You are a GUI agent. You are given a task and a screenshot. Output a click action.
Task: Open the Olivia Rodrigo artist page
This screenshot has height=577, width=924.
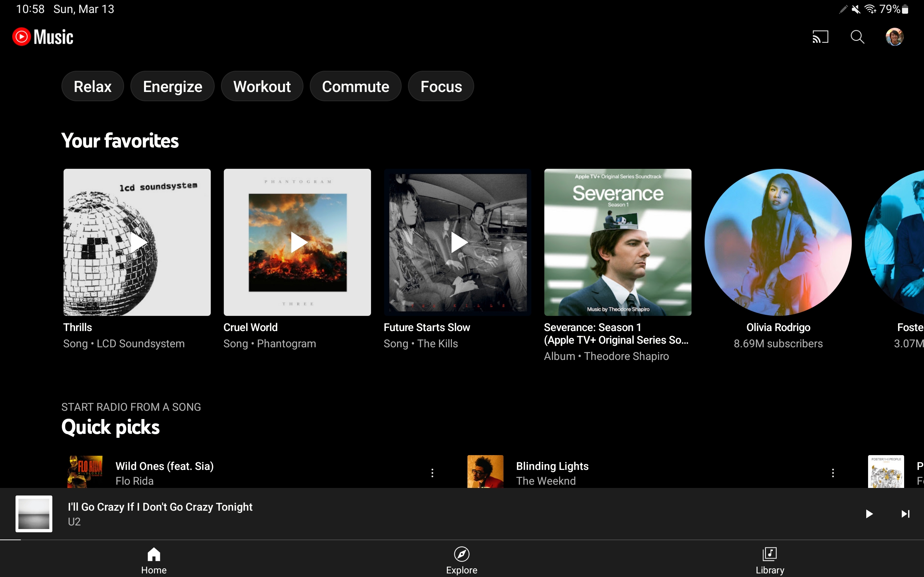point(778,242)
